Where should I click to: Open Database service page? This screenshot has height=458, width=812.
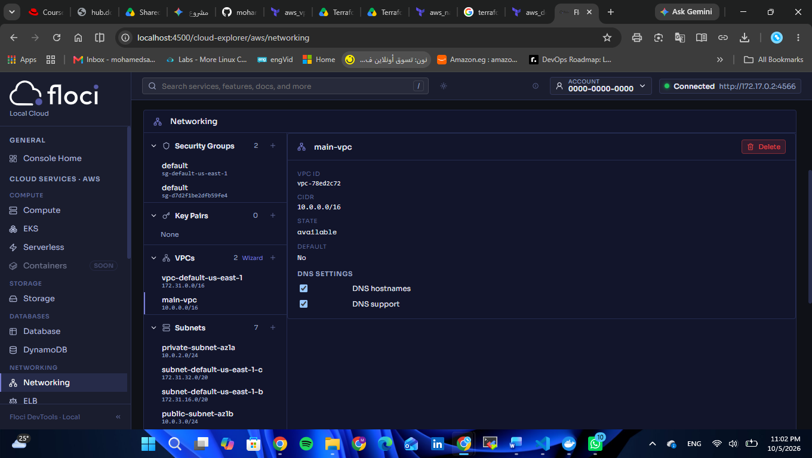[x=41, y=331]
